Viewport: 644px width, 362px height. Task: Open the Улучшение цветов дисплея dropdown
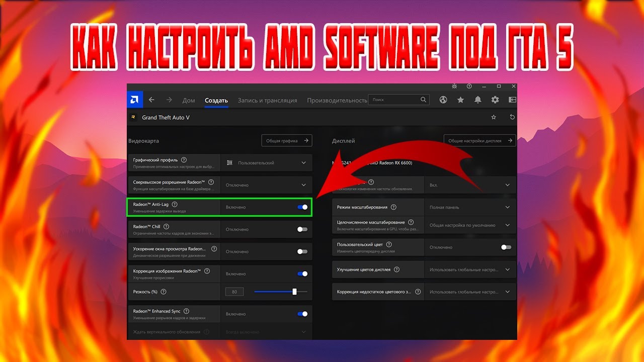coord(470,269)
